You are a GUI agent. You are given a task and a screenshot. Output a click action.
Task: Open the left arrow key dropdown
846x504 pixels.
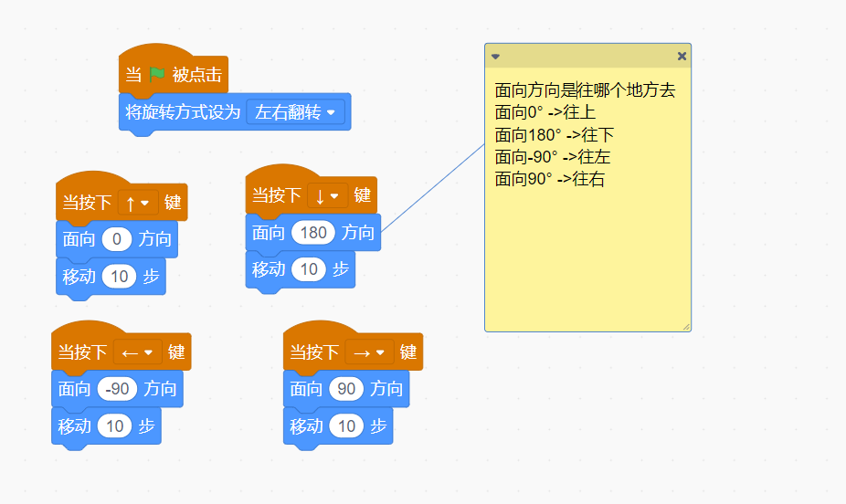pyautogui.click(x=138, y=352)
